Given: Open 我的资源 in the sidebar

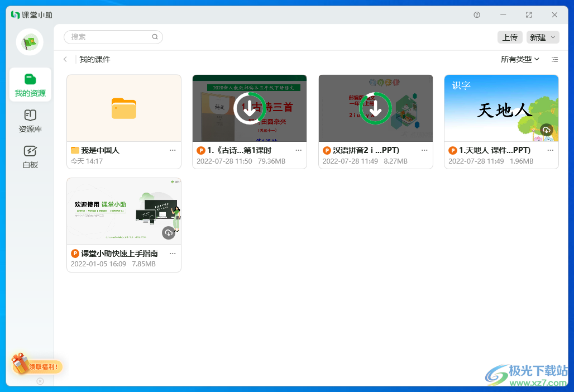Looking at the screenshot, I should point(30,85).
